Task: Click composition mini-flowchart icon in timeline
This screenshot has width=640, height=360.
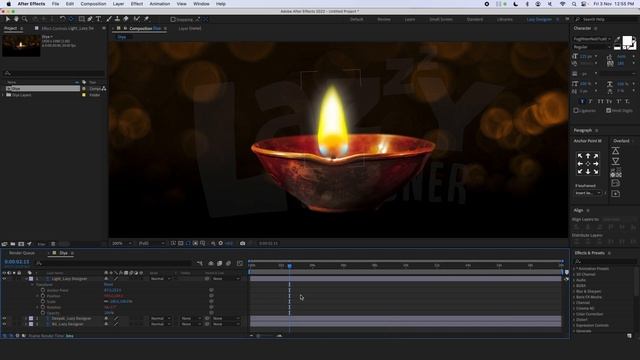Action: [x=200, y=263]
